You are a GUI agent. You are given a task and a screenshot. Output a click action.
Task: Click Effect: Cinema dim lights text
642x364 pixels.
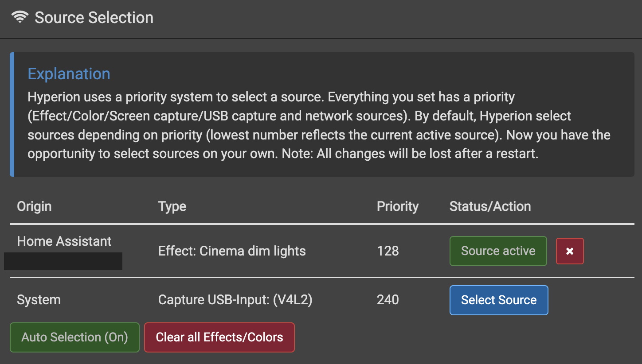(x=231, y=251)
